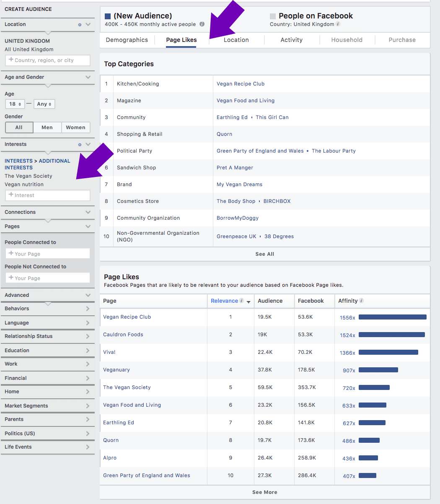This screenshot has height=504, width=440.
Task: Click the INTERESTS > ADDITIONAL INTERESTS breadcrumb
Action: pyautogui.click(x=37, y=164)
